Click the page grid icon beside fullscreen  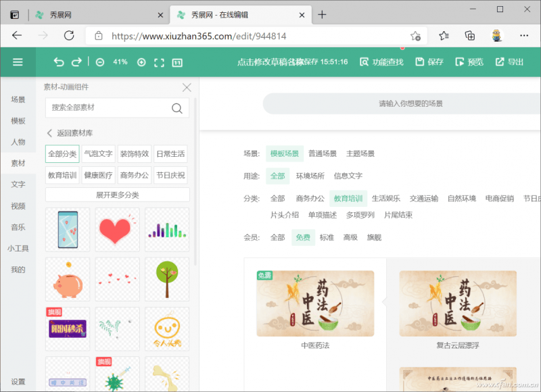[x=178, y=61]
